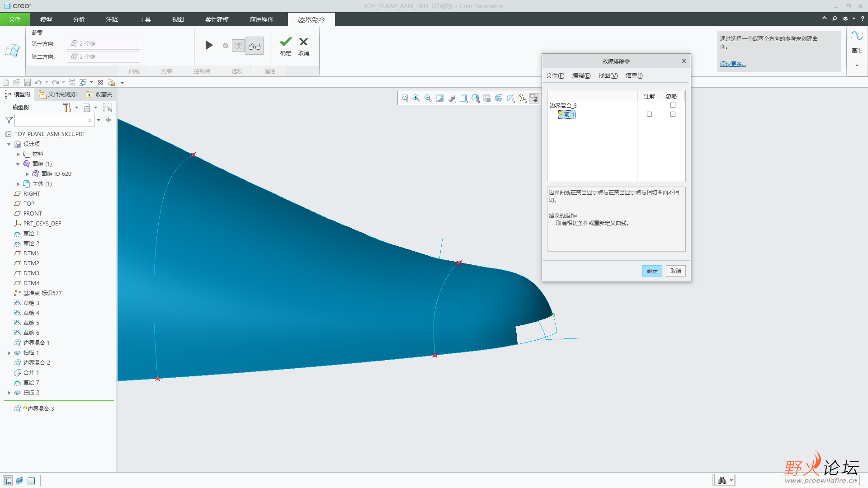
Task: Open the 阅读更多... help link
Action: point(733,64)
